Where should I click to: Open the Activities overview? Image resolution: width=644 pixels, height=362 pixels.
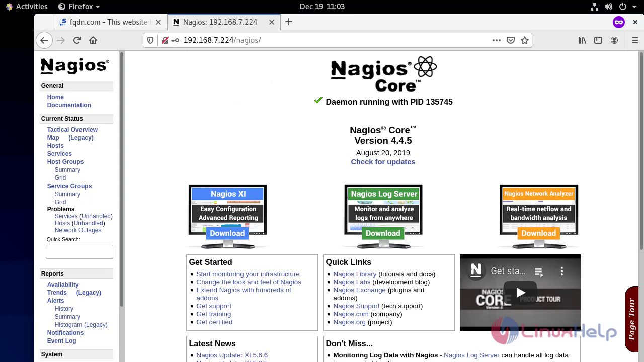(x=27, y=7)
